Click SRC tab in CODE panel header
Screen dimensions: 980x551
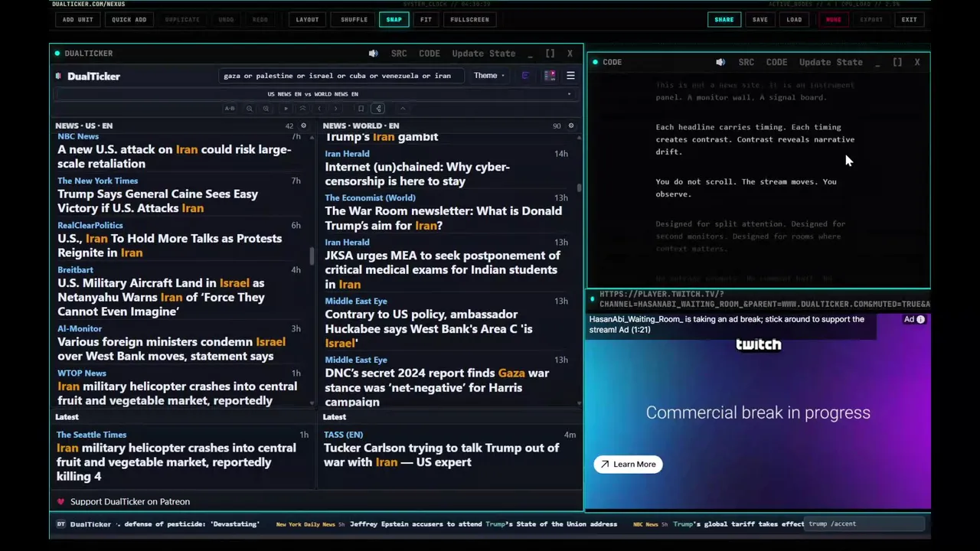(x=746, y=62)
